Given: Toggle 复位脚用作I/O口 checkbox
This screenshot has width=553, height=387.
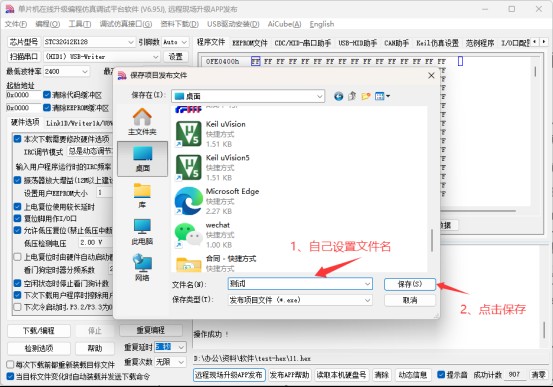Looking at the screenshot, I should tap(18, 218).
